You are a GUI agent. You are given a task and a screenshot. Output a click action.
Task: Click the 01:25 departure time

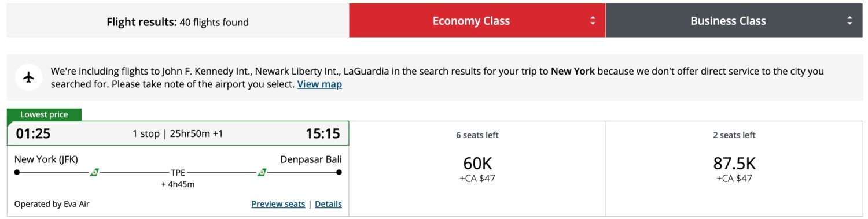coord(33,133)
